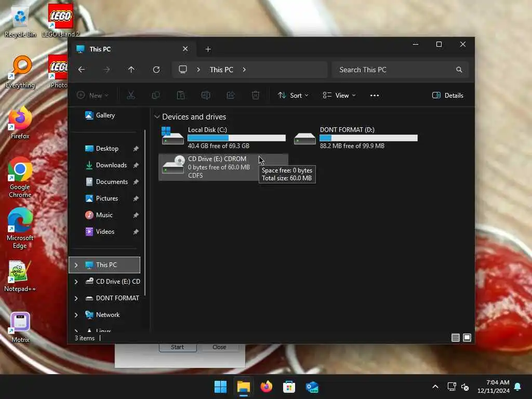Screen dimensions: 532x399
Task: Open the Start menu
Action: pos(220,387)
